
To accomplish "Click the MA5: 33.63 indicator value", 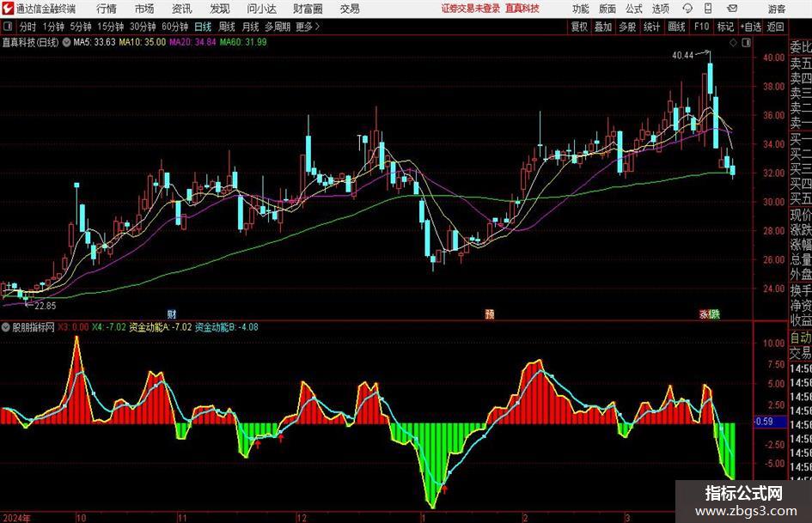I will point(95,42).
